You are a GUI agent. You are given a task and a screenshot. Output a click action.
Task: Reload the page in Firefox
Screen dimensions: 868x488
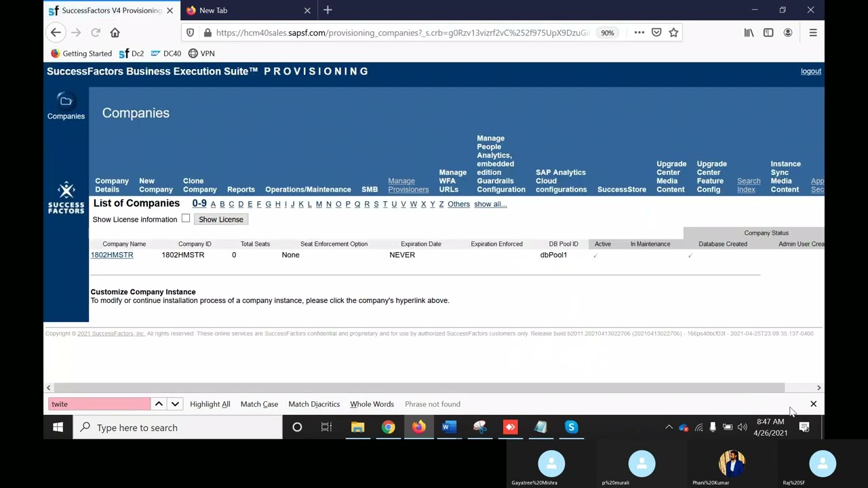(x=96, y=33)
